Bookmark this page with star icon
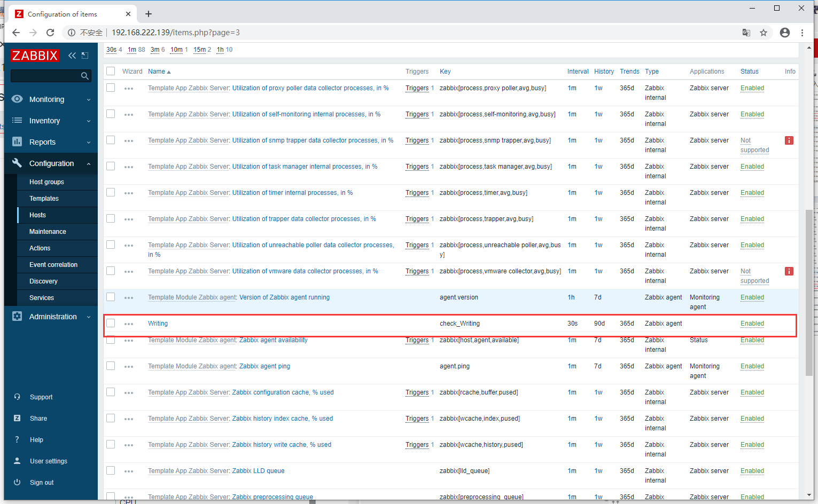The width and height of the screenshot is (818, 504). tap(764, 33)
